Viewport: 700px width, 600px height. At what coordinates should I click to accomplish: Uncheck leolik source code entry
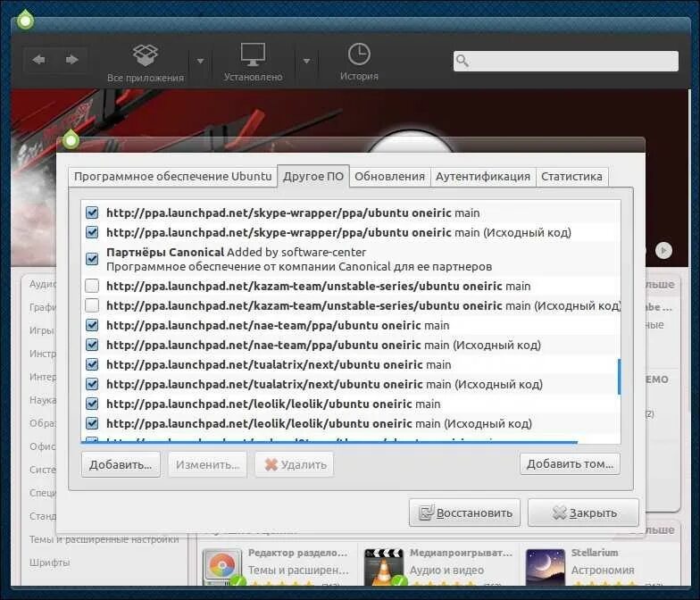[92, 423]
